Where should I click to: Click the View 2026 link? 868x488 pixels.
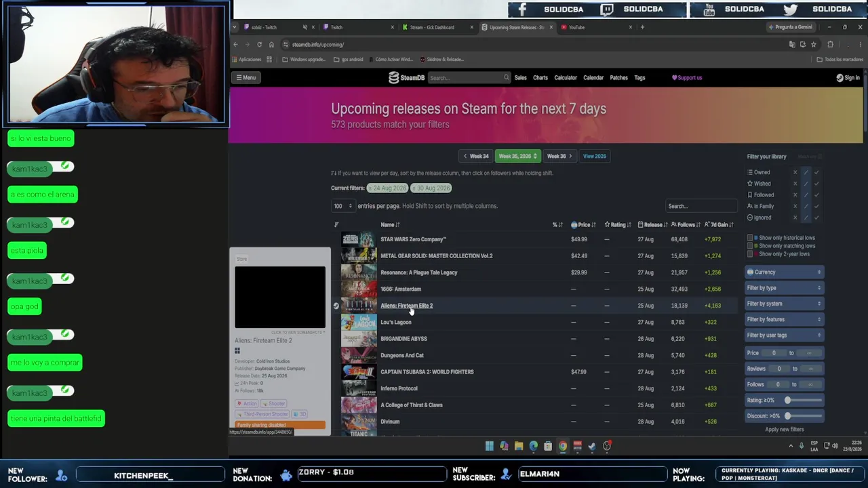click(595, 156)
